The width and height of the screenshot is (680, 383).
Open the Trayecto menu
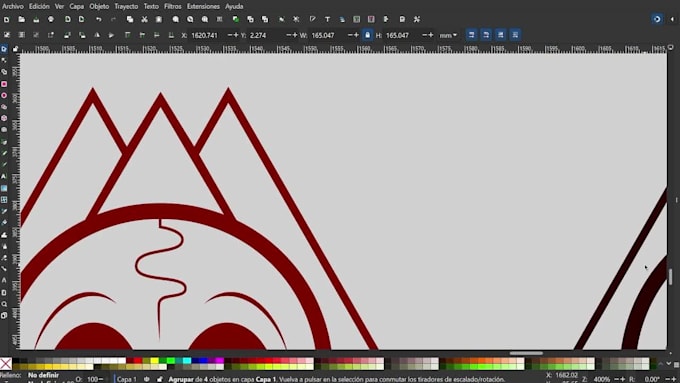point(126,7)
